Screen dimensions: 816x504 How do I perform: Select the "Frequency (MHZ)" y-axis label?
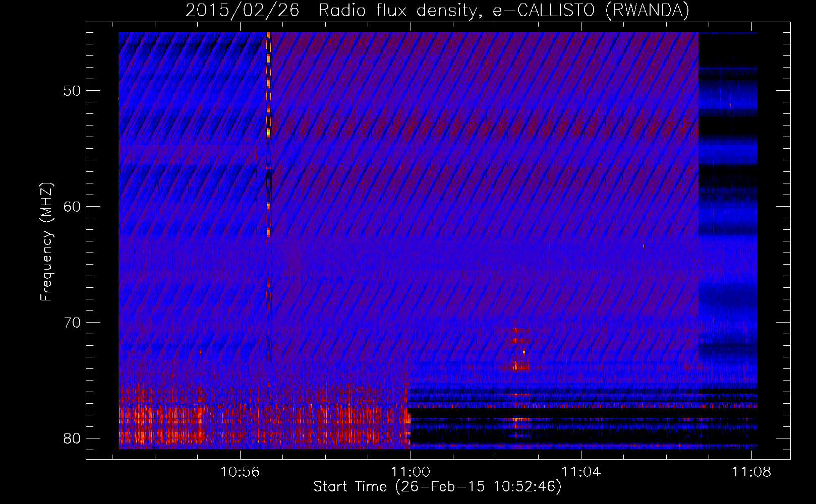pyautogui.click(x=46, y=242)
